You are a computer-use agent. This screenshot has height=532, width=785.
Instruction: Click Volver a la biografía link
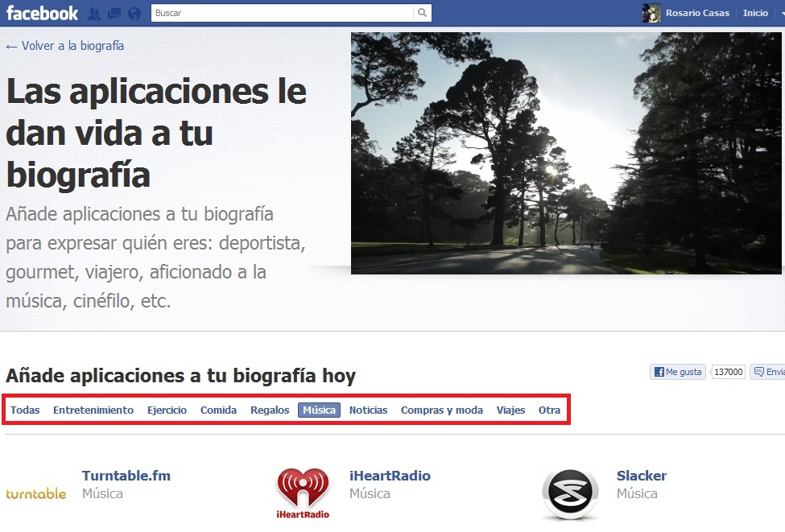tap(65, 46)
